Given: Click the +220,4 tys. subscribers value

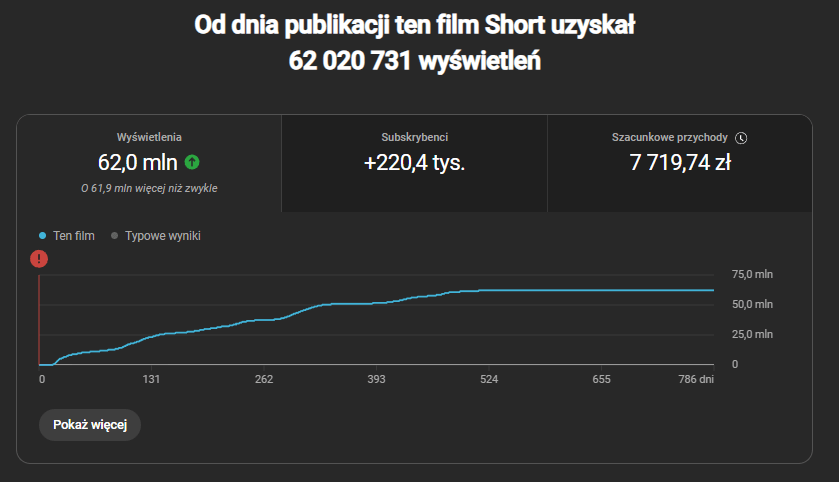Looking at the screenshot, I should [415, 162].
